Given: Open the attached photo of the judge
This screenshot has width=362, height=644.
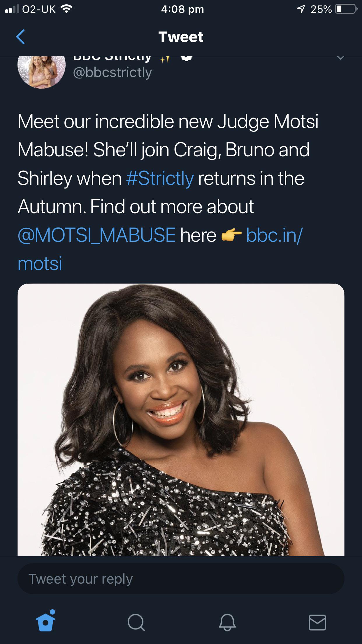Looking at the screenshot, I should pos(181,419).
